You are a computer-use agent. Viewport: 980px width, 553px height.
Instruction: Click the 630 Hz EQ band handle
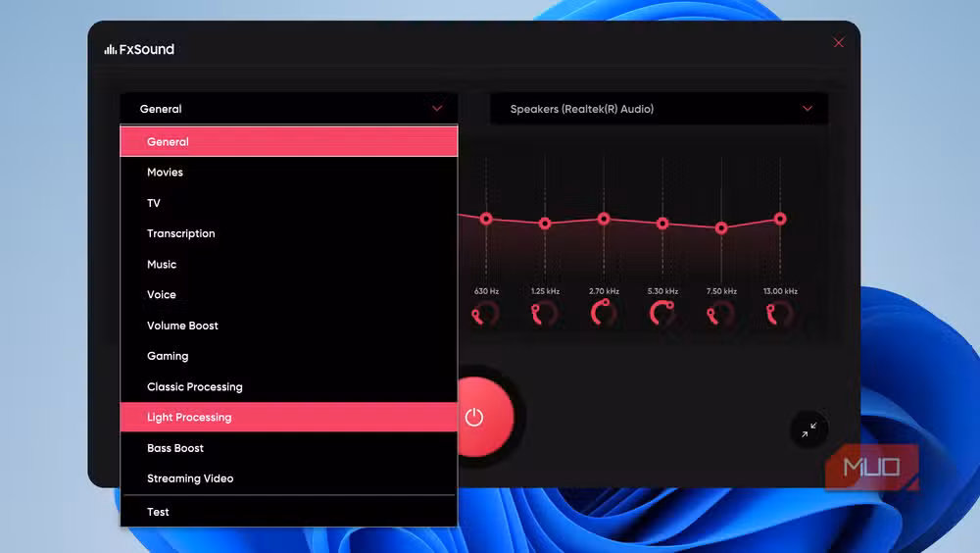486,219
